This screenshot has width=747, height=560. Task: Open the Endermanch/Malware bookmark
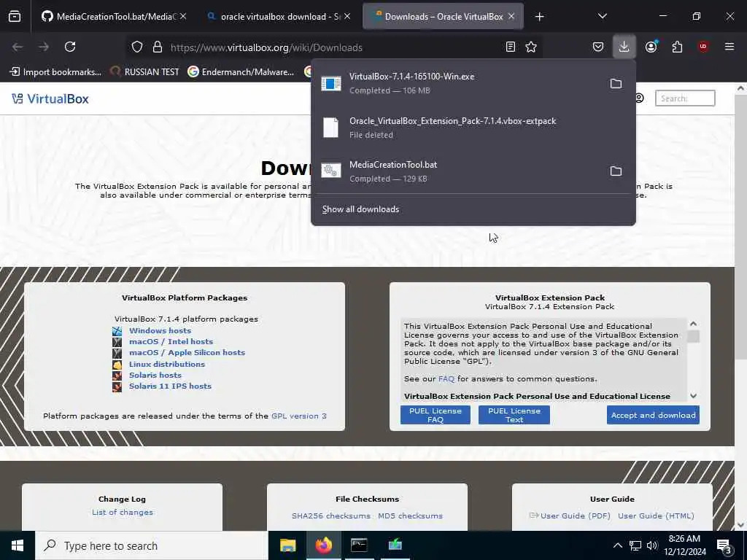click(x=241, y=72)
